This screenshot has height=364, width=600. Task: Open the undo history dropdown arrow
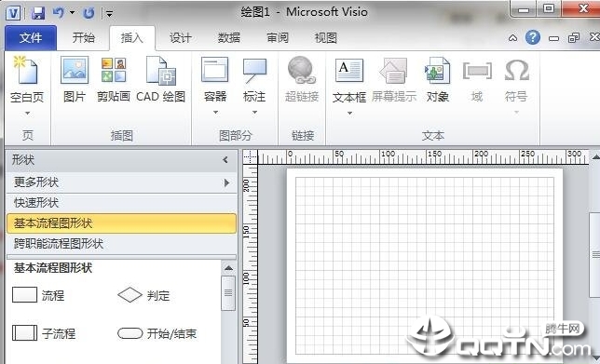[72, 13]
